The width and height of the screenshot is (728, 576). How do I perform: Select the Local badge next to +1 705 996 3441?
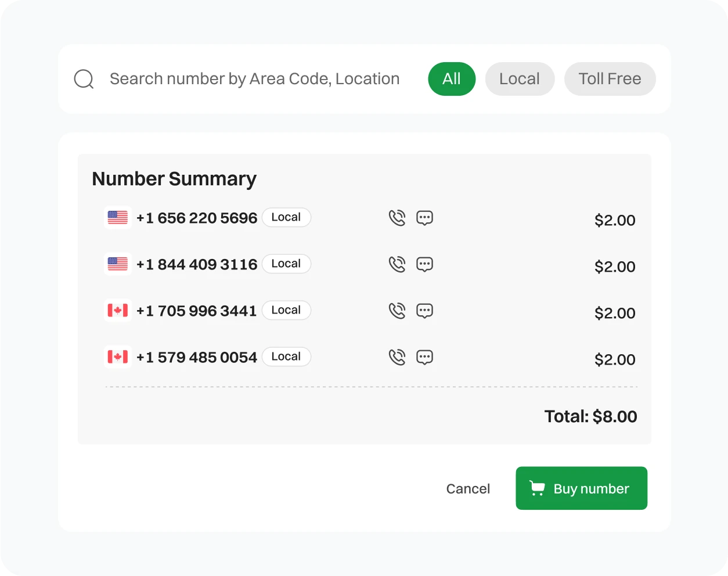click(286, 310)
